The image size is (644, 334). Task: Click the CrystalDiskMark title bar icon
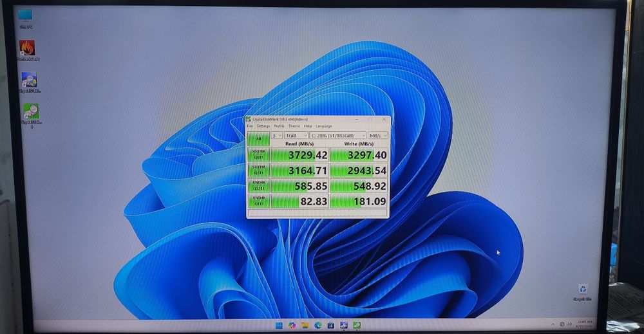[x=249, y=119]
